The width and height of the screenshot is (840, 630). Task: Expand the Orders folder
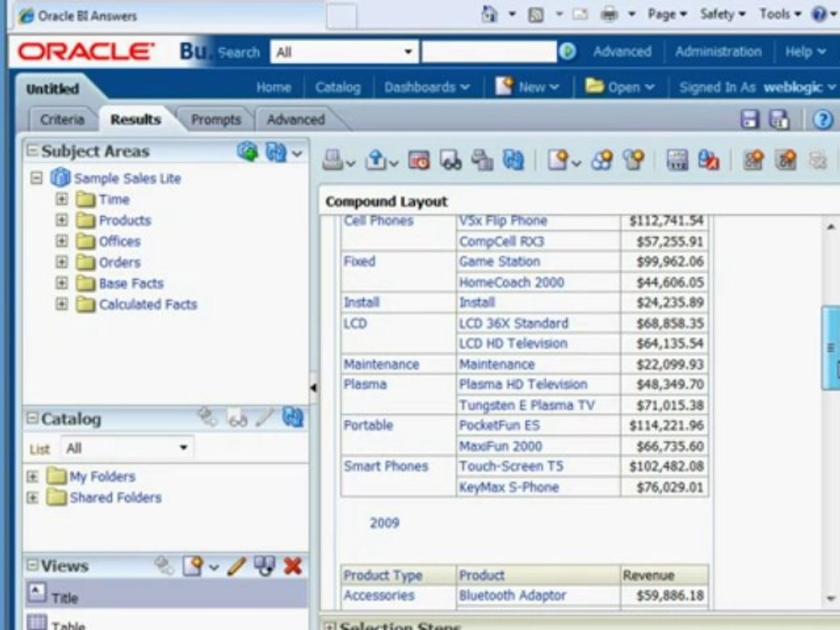pos(61,262)
